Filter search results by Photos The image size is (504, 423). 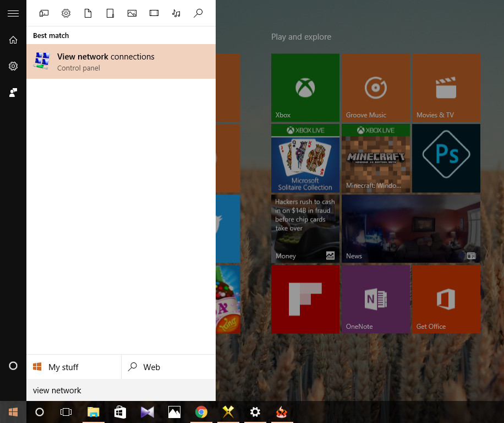[x=132, y=13]
